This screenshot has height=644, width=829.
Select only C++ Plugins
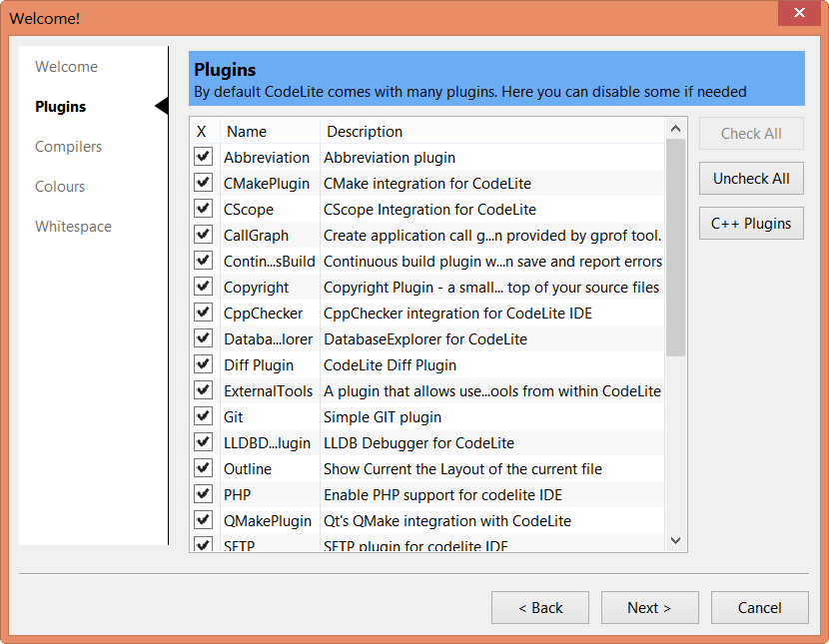pyautogui.click(x=751, y=224)
